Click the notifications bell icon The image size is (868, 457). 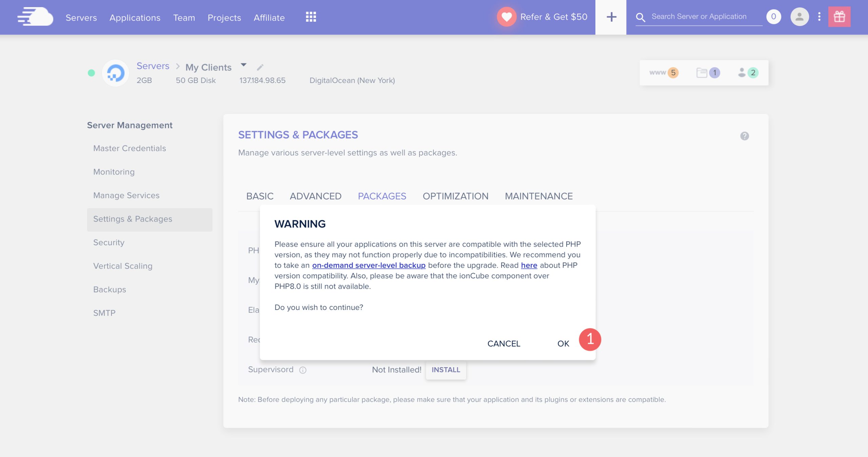(x=775, y=17)
